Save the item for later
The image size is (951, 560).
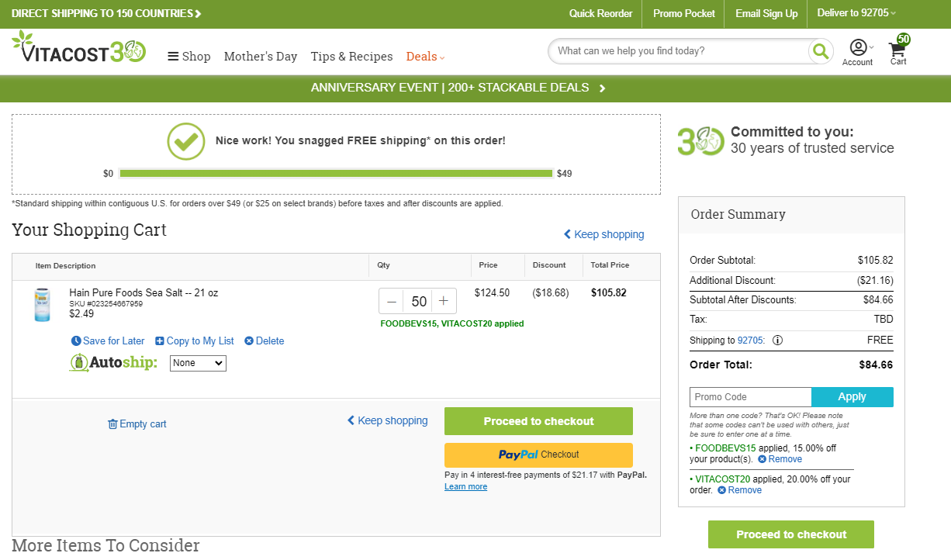point(108,341)
